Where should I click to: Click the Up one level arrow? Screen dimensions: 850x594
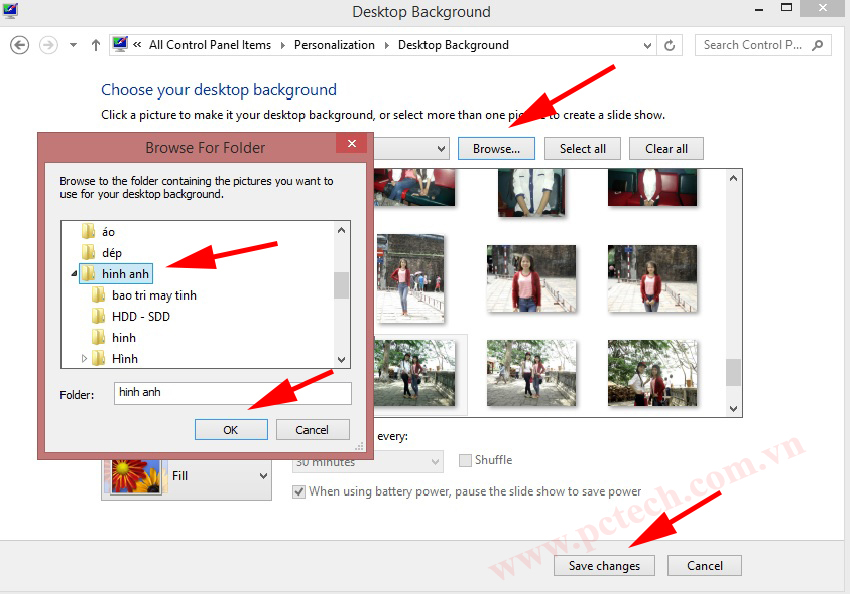96,45
